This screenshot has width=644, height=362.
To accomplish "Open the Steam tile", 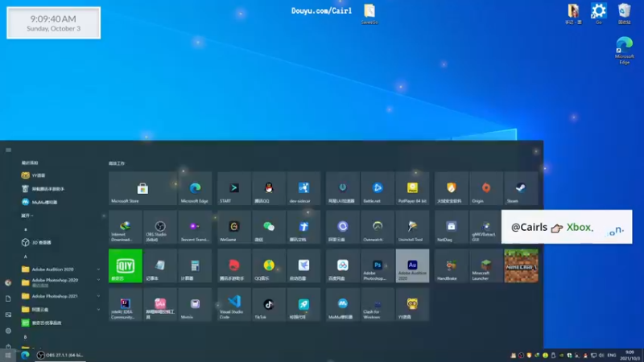I will 521,188.
